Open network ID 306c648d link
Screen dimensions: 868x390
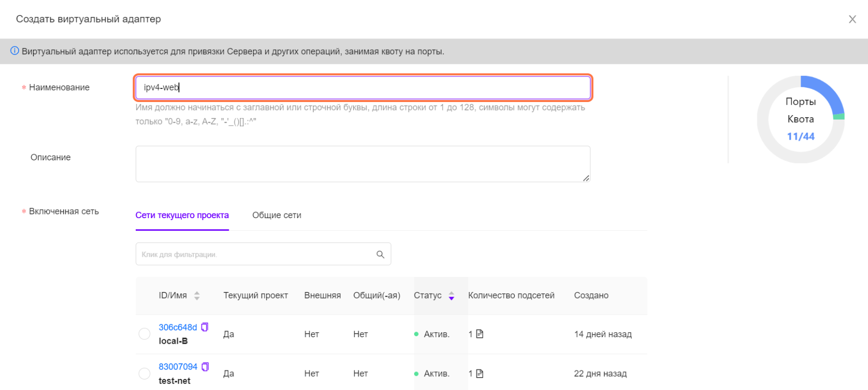178,327
